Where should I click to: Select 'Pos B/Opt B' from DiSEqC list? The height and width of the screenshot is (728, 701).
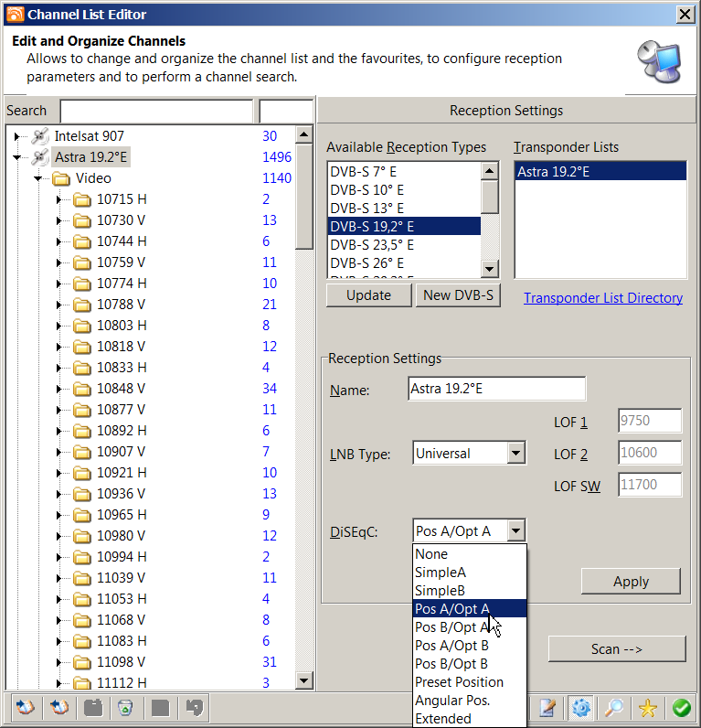pyautogui.click(x=451, y=664)
